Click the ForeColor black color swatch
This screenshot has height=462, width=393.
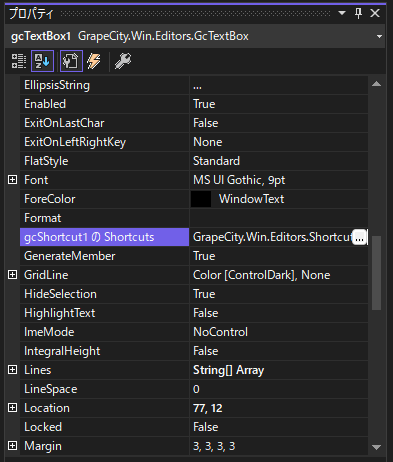coord(201,199)
